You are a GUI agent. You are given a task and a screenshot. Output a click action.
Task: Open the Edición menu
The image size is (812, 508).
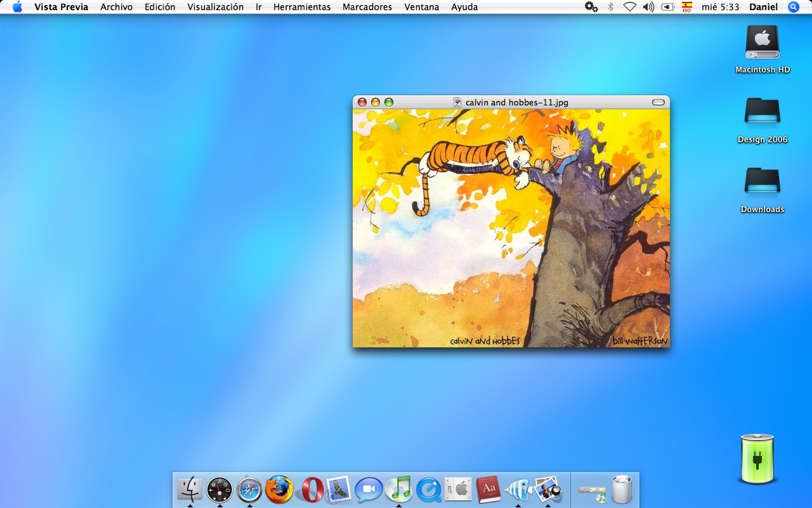coord(160,7)
